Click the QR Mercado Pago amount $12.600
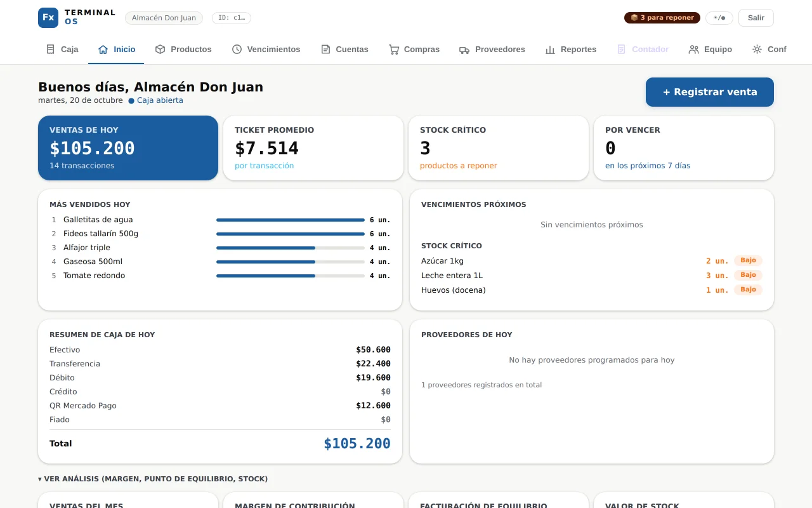This screenshot has height=508, width=812. [x=373, y=406]
